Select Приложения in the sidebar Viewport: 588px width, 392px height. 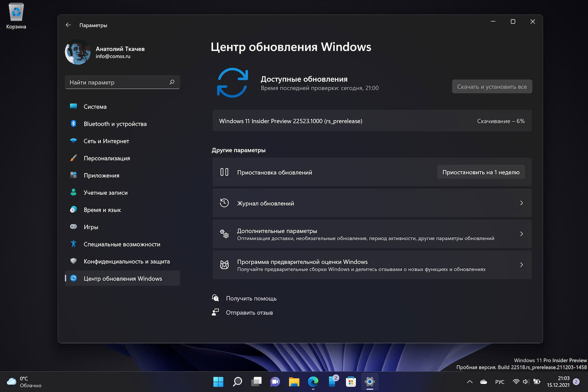click(x=101, y=175)
